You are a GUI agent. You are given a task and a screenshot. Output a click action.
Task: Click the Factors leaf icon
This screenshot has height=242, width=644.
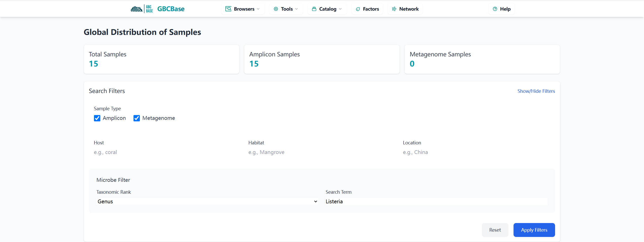coord(358,9)
